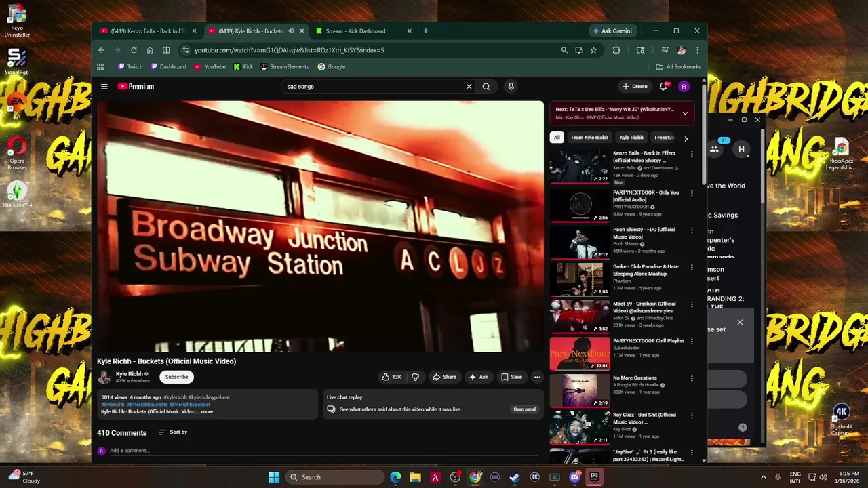Open the comments 'Sort by' dropdown

point(173,432)
